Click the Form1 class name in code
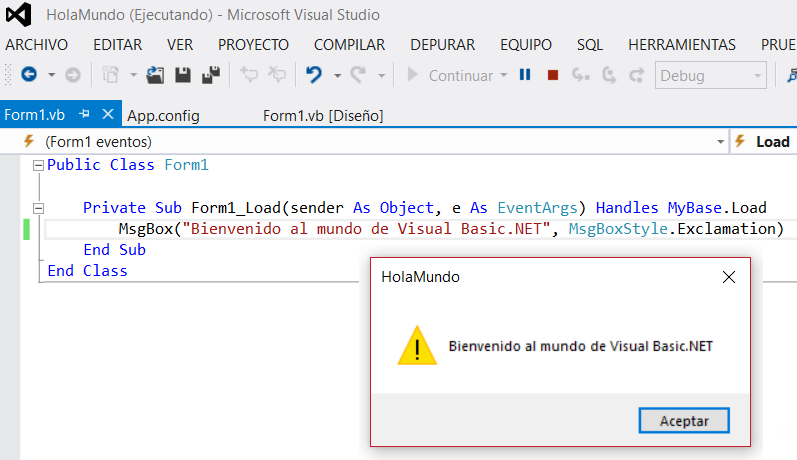Image resolution: width=797 pixels, height=460 pixels. 186,165
